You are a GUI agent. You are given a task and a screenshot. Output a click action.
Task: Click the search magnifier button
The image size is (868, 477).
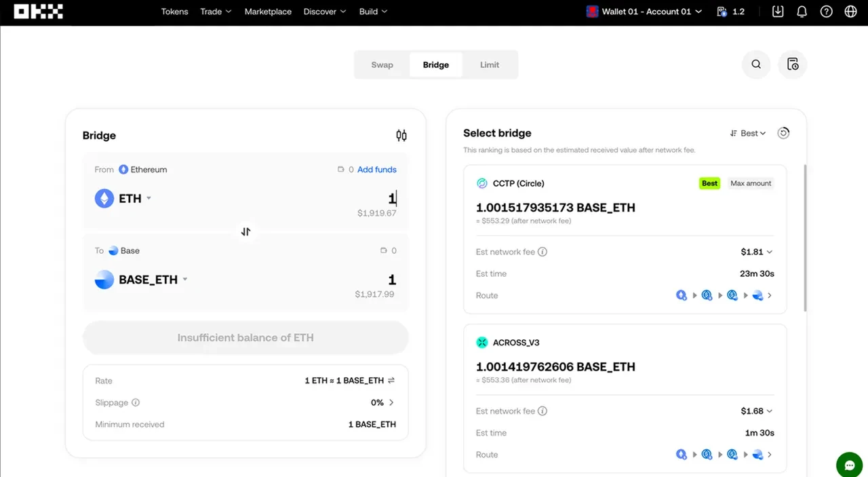(756, 64)
